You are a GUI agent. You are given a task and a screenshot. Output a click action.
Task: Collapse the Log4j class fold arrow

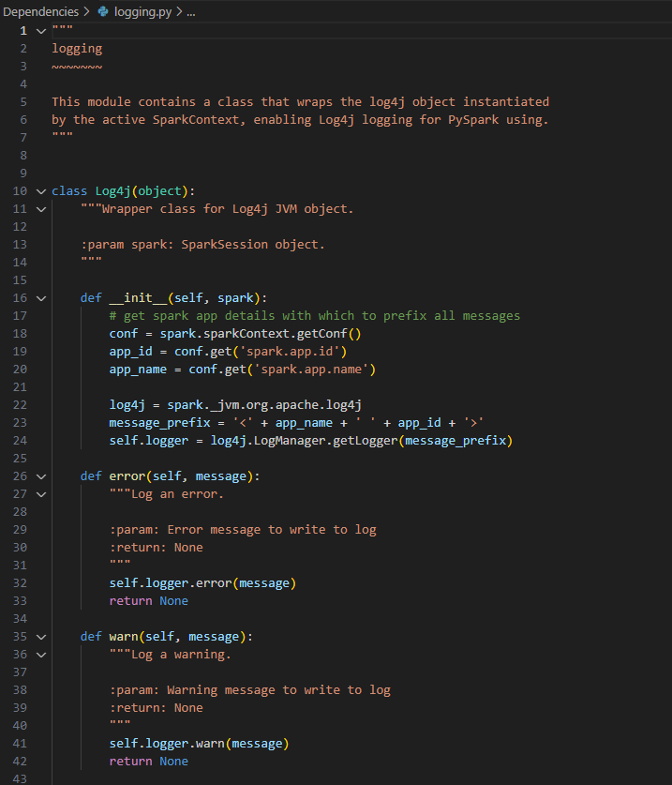point(40,190)
